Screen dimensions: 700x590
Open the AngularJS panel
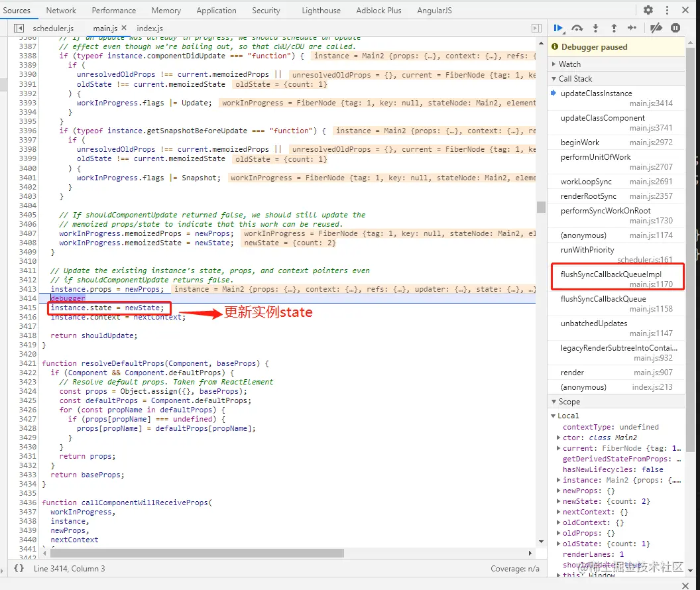tap(434, 10)
